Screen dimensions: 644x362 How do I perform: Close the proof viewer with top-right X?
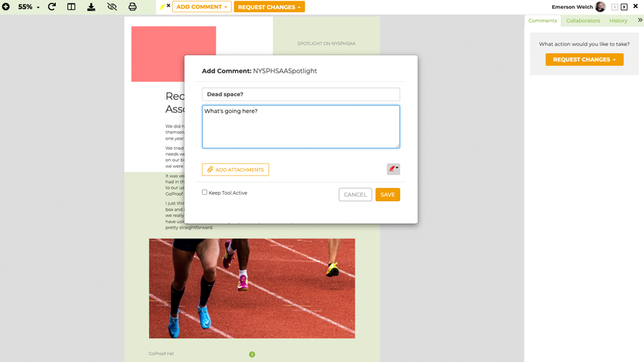point(635,7)
